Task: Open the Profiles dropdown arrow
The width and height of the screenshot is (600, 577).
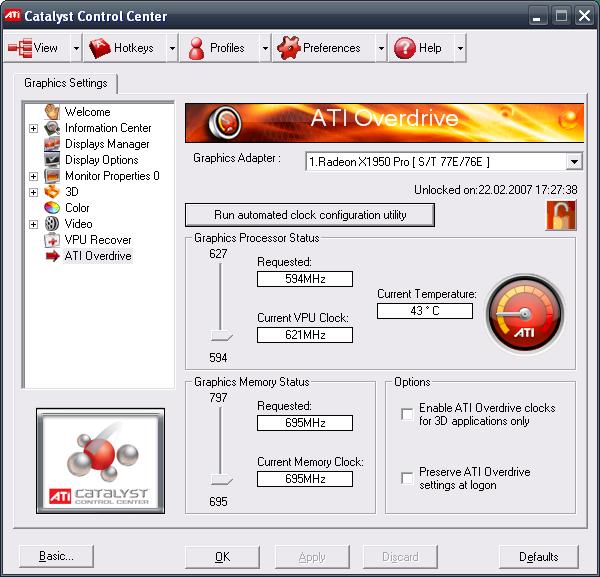Action: tap(265, 48)
